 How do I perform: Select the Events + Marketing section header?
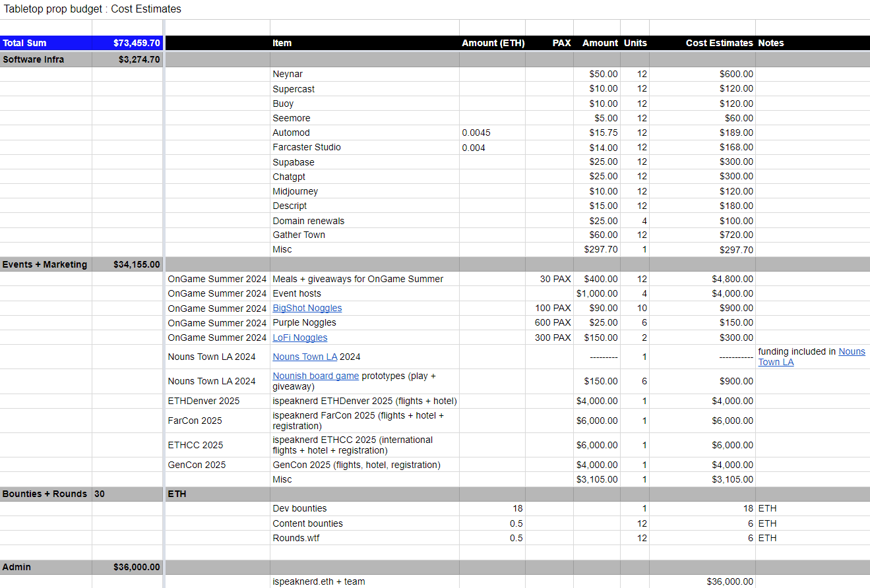46,264
